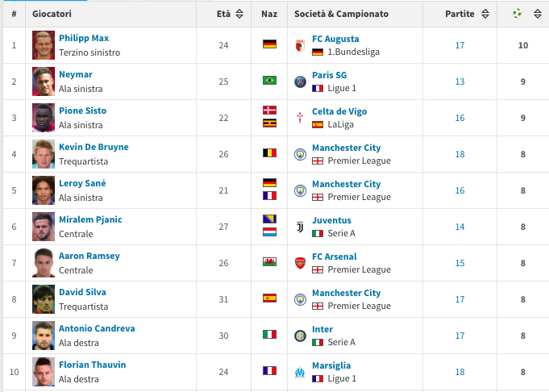Click the Brazil flag in Neymar's row
The image size is (549, 392).
[x=269, y=80]
